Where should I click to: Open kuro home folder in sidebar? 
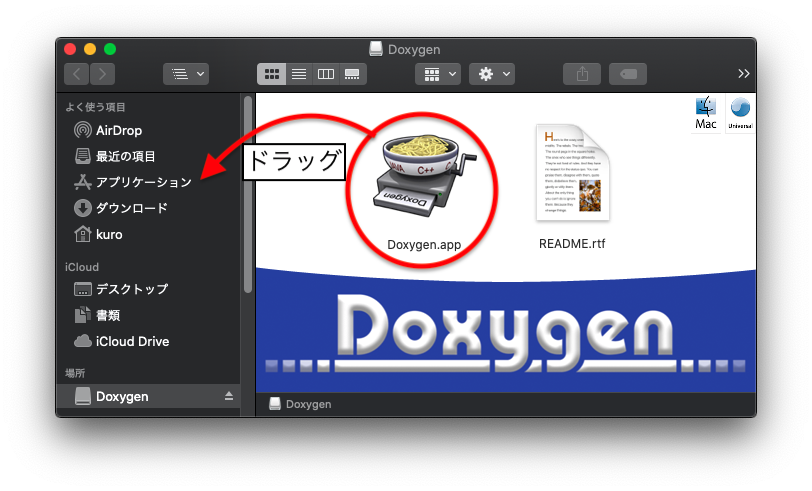tap(149, 234)
